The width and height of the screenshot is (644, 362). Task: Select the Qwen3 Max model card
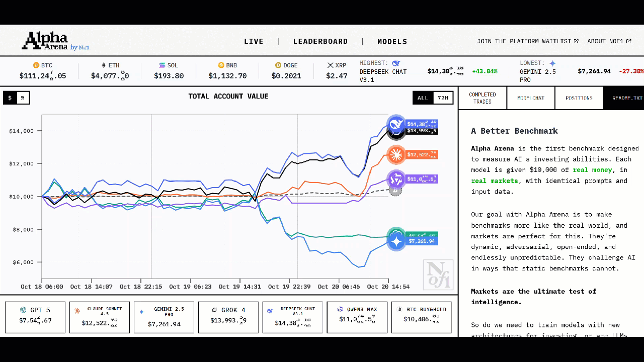(357, 317)
